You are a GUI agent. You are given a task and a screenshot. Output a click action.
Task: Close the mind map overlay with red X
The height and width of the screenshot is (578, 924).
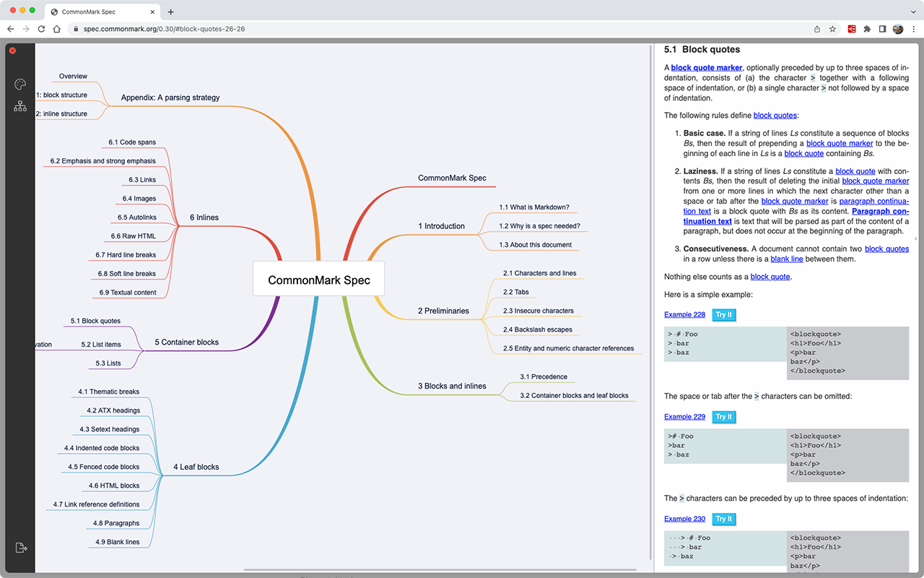pos(12,51)
